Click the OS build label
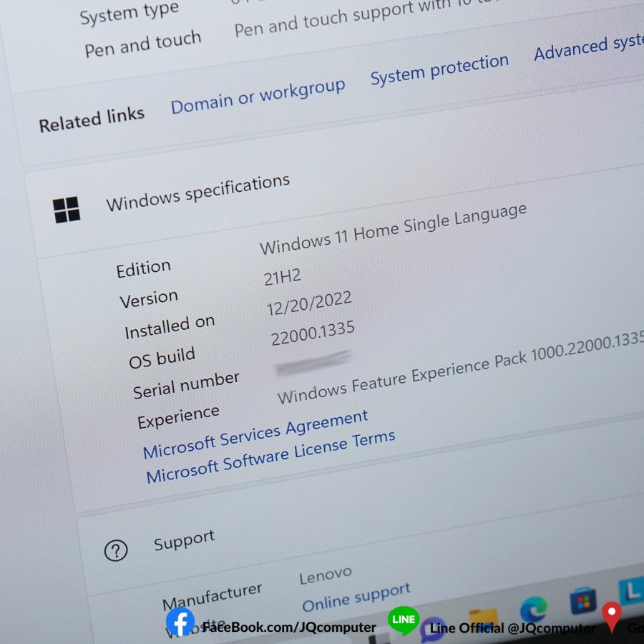644x644 pixels. (162, 358)
